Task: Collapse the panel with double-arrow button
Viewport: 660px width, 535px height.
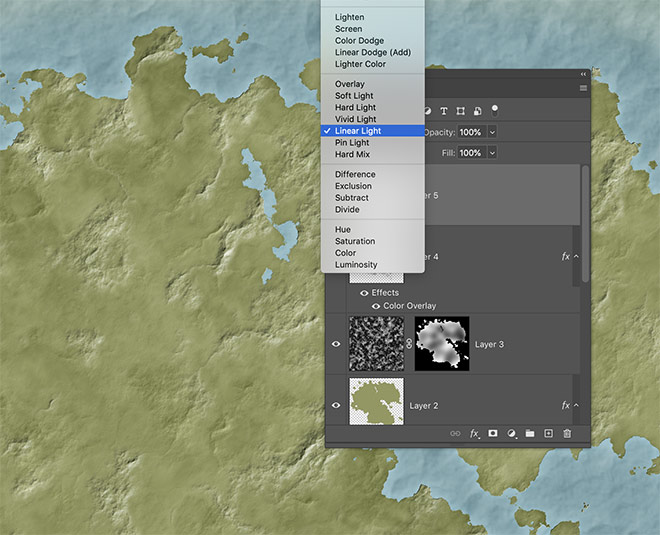Action: click(583, 74)
